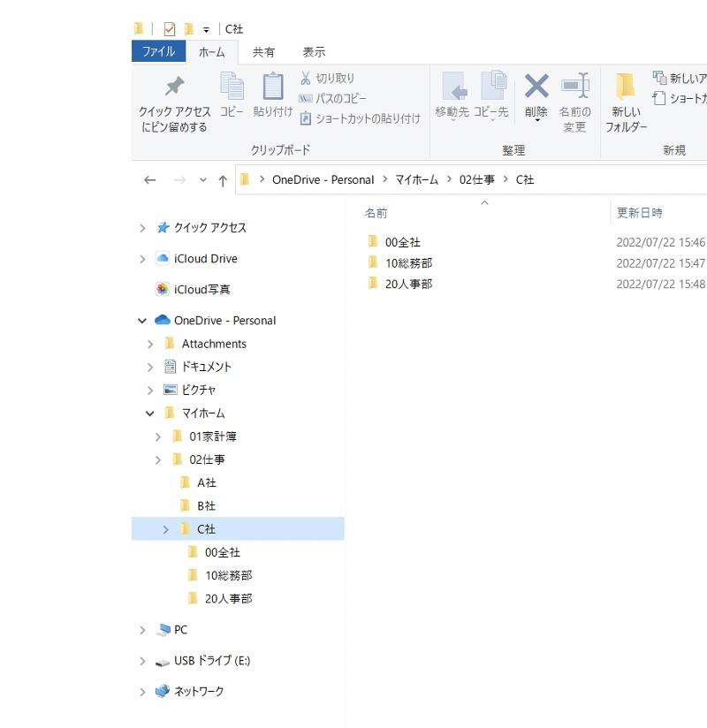The height and width of the screenshot is (728, 707).
Task: Expand the Quick Access tree node
Action: click(x=142, y=228)
